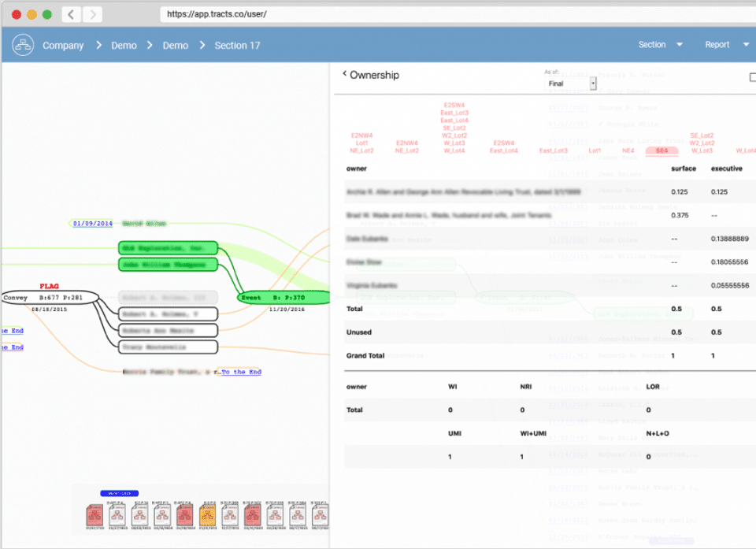Open the document icon dated 03/22/1903
The height and width of the screenshot is (549, 756).
117,515
